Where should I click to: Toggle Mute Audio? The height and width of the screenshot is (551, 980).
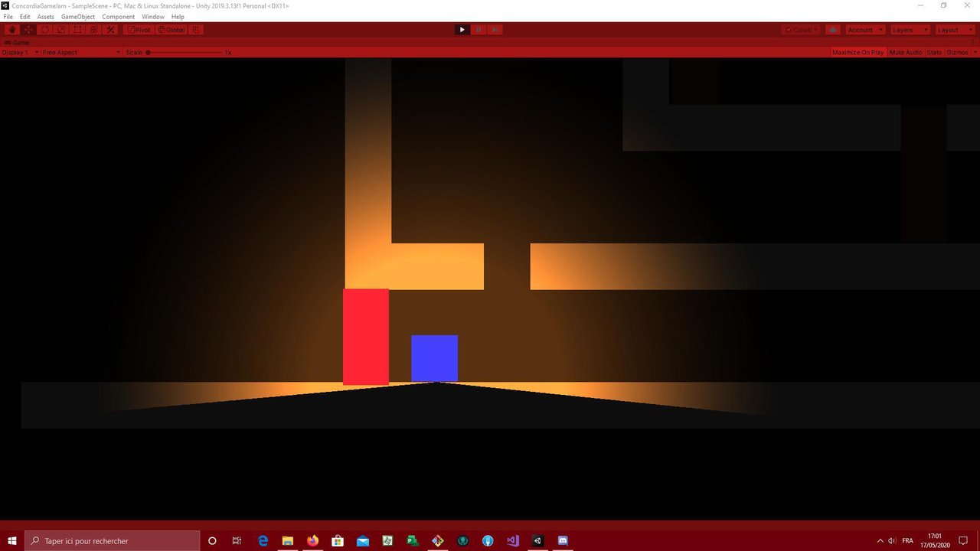tap(906, 52)
